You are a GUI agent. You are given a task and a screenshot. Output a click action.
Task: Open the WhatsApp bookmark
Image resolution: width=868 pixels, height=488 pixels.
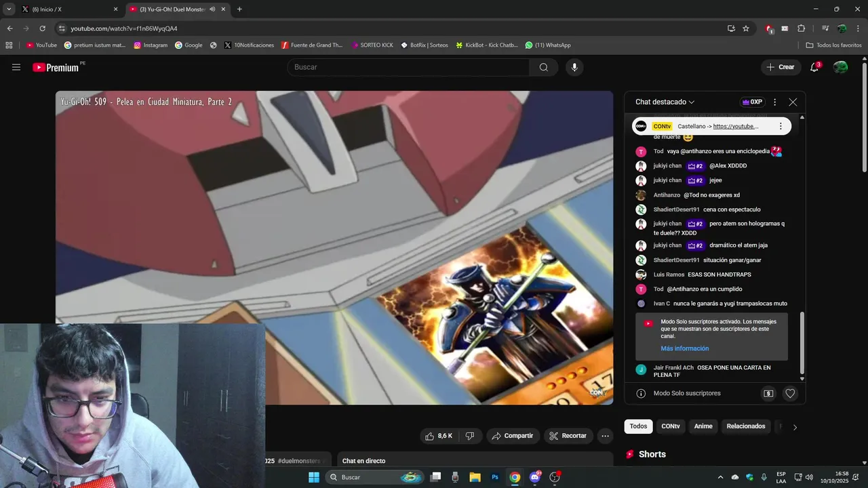pyautogui.click(x=548, y=45)
